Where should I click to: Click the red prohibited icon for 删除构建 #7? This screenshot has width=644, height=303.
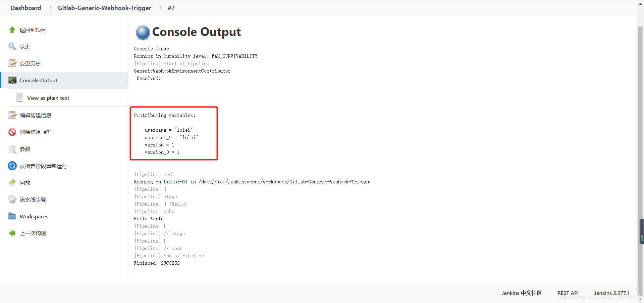coord(12,132)
